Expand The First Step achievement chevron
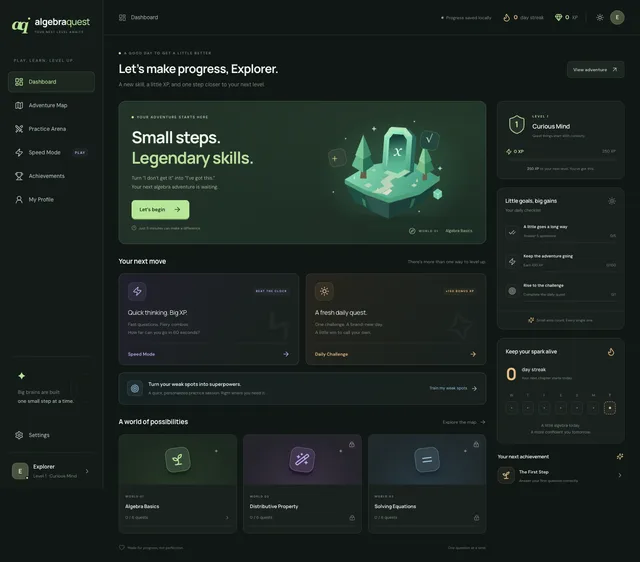This screenshot has height=562, width=640. pyautogui.click(x=620, y=475)
